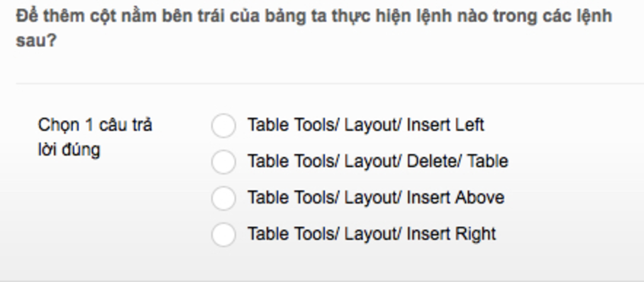
Task: Choose the Delete/ Table radio option
Action: 223,162
